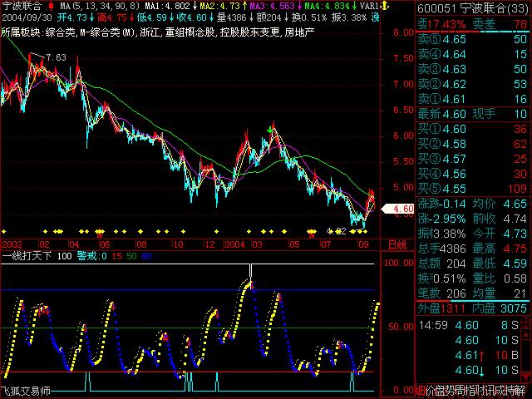Click the 日线 period label
Screen dimensions: 532x399
(x=397, y=245)
